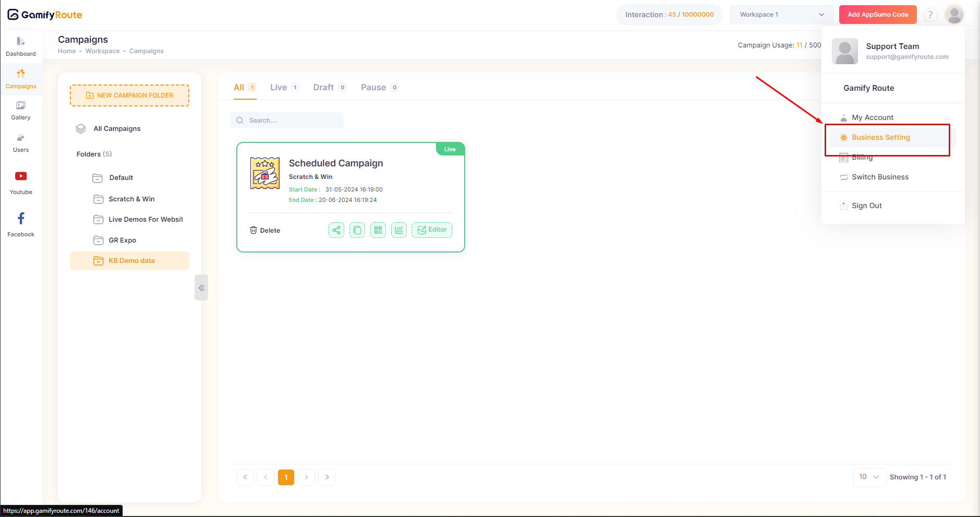Open the page size dropdown showing 10
The width and height of the screenshot is (980, 517).
coord(869,477)
